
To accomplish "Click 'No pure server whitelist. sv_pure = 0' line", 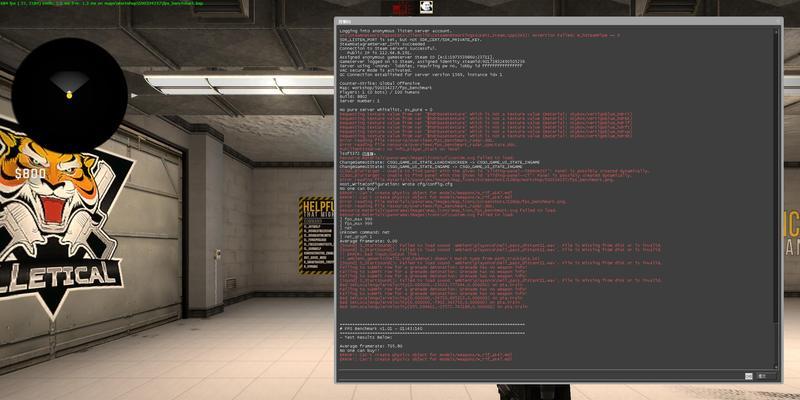I will 386,110.
